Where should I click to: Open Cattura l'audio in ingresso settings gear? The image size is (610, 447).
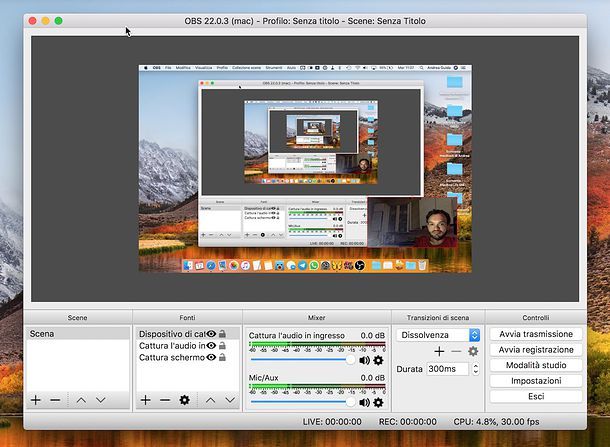[378, 360]
